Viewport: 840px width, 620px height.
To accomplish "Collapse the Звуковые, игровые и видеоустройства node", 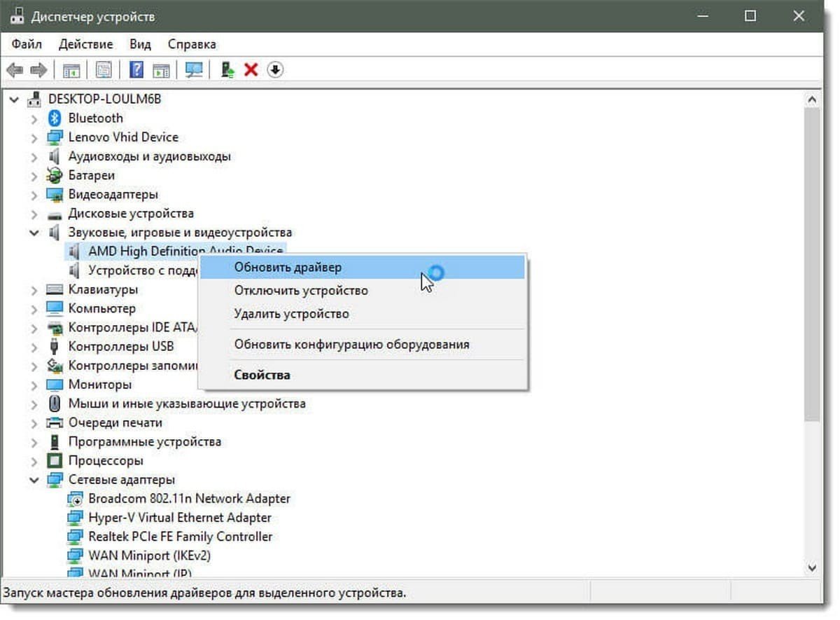I will coord(34,233).
